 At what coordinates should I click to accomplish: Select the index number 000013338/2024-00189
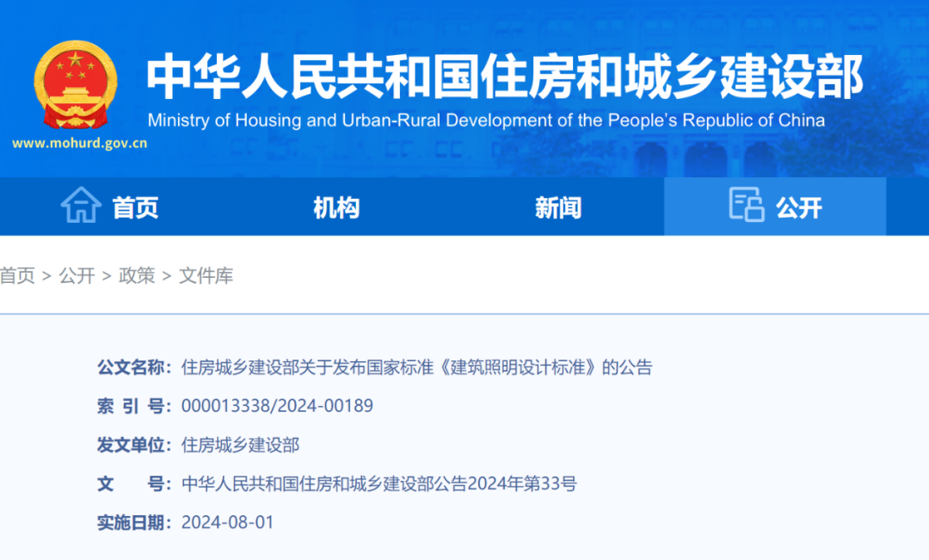[x=277, y=406]
